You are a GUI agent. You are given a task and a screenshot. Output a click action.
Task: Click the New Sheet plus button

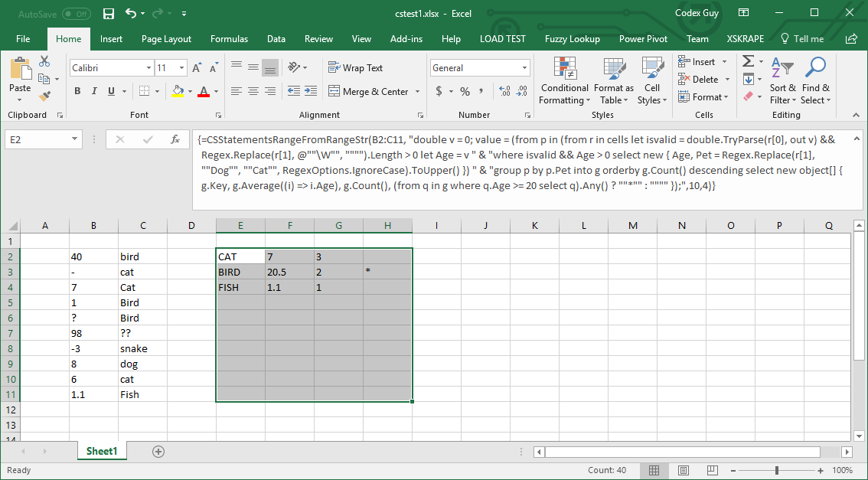[x=158, y=452]
